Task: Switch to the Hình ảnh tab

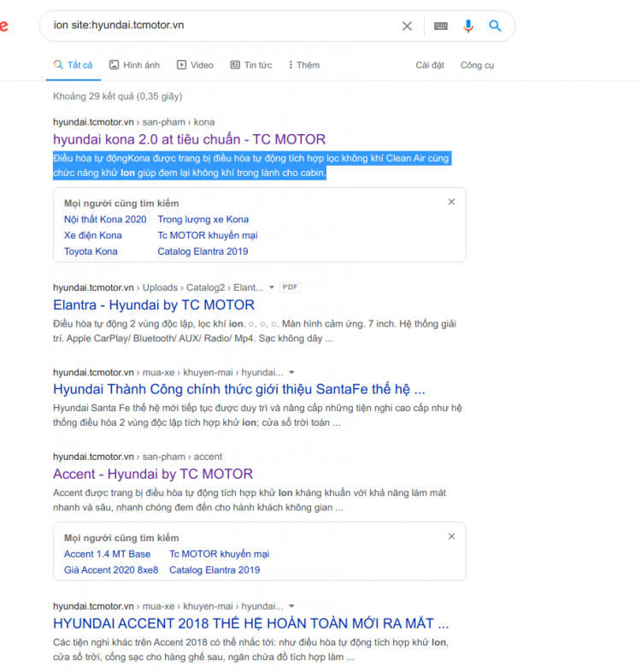Action: point(134,65)
